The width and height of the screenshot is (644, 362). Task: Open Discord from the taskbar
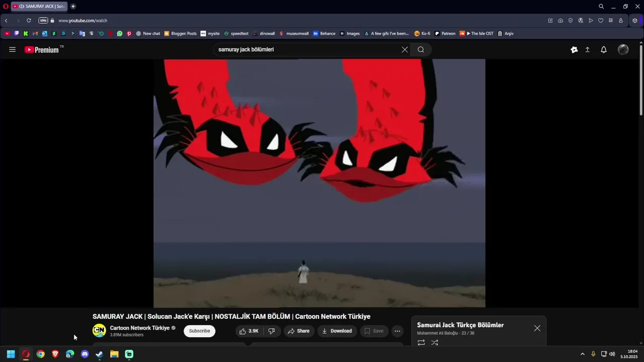coord(85,354)
